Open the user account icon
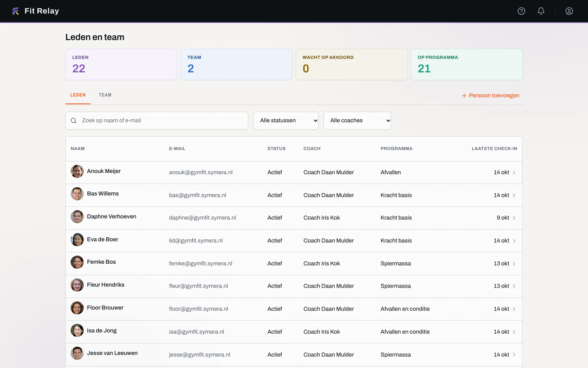588x368 pixels. click(569, 11)
